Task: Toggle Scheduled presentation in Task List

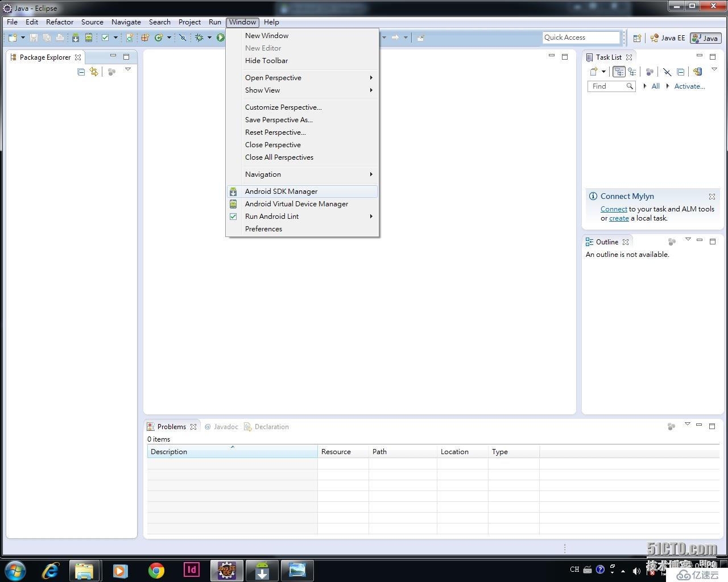Action: pyautogui.click(x=632, y=72)
